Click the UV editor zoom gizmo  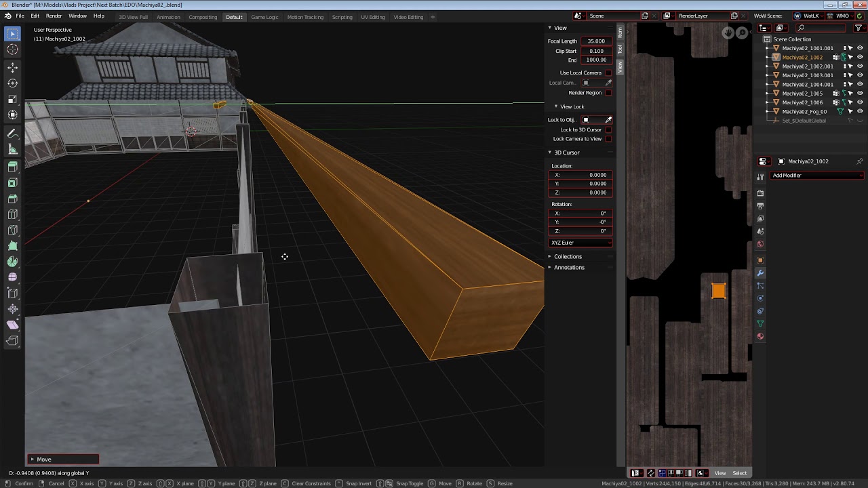click(x=743, y=33)
